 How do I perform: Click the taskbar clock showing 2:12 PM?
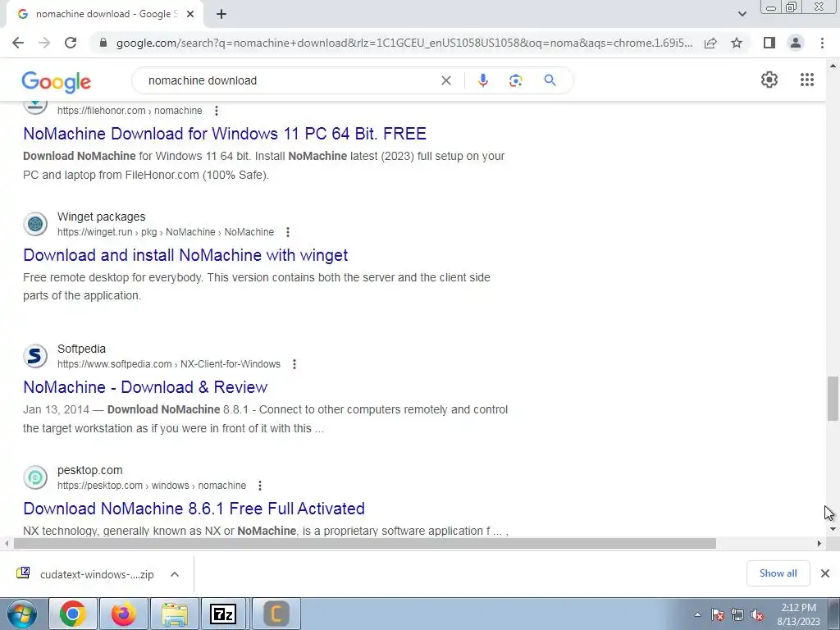[x=798, y=614]
